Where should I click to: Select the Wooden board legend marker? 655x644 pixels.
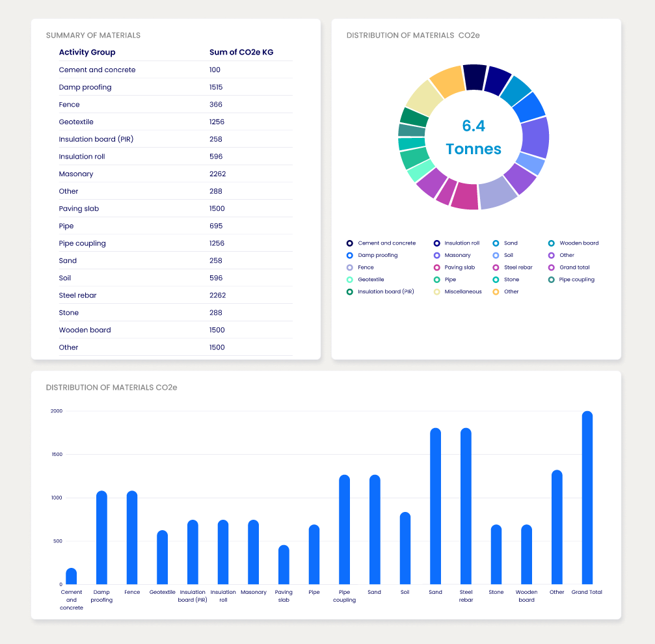(552, 243)
